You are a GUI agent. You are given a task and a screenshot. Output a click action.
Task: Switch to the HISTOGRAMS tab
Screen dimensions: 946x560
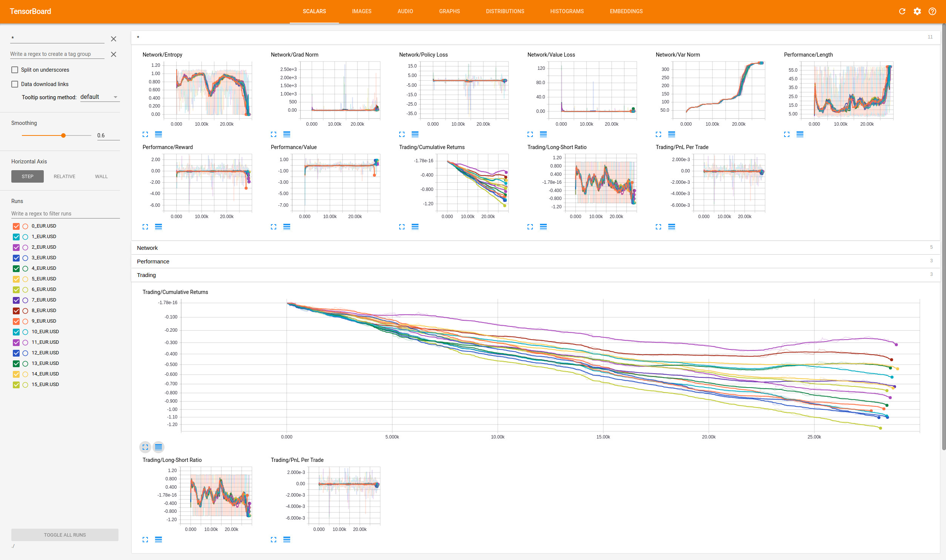[x=567, y=11]
